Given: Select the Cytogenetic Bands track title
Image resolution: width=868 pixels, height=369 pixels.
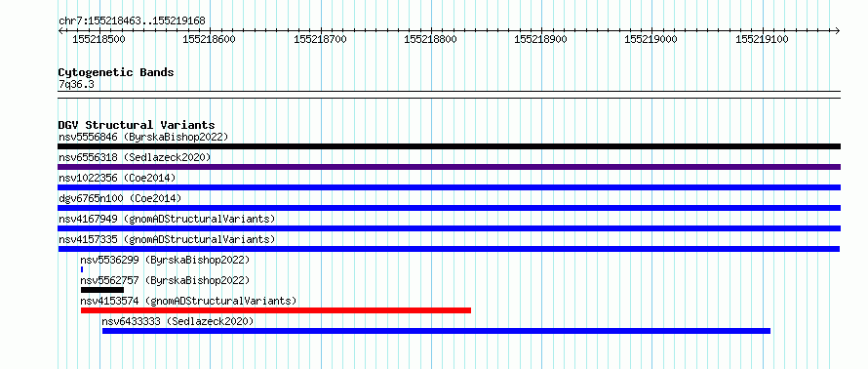Looking at the screenshot, I should tap(116, 72).
